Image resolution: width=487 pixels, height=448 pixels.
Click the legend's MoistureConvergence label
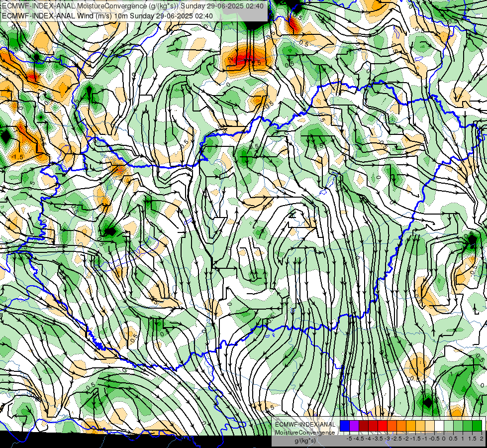coord(305,433)
